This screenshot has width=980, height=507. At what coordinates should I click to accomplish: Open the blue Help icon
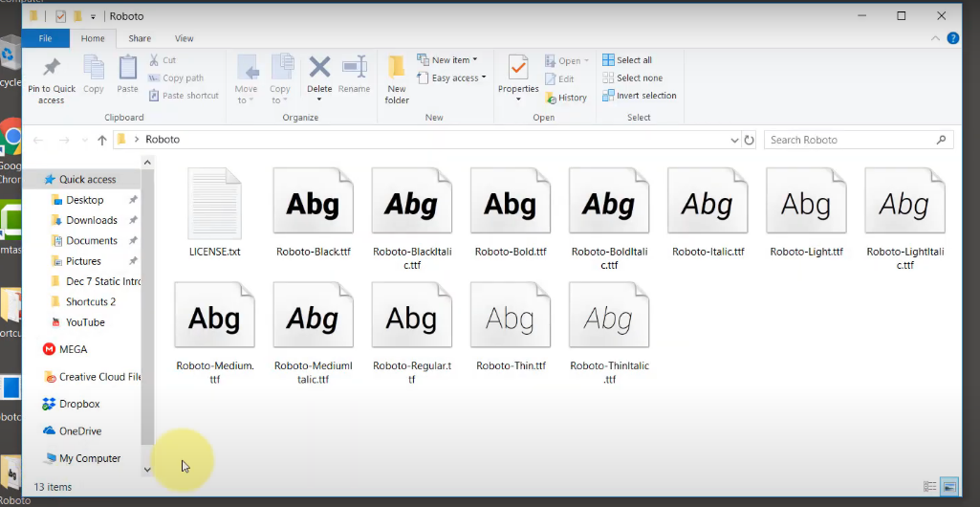tap(953, 38)
